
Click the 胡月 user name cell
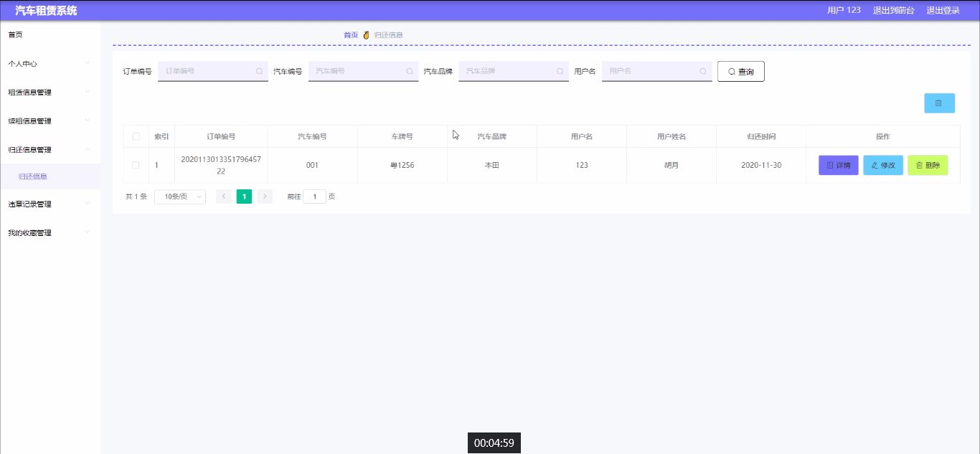(x=672, y=165)
